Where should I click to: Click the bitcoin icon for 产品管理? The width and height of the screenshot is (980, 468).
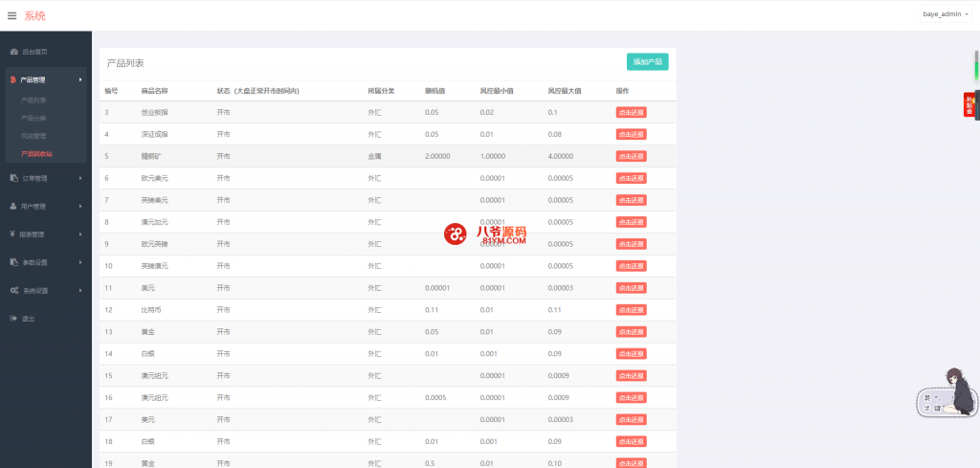point(13,80)
